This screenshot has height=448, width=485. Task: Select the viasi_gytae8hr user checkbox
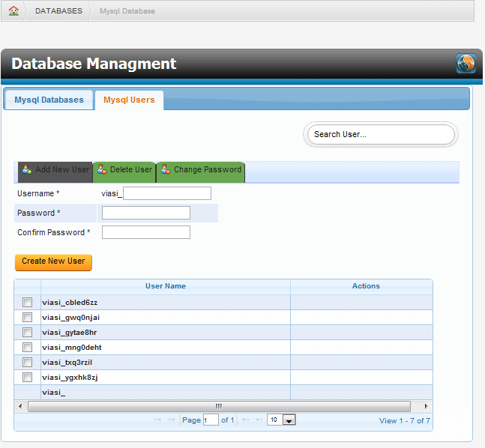pyautogui.click(x=28, y=333)
